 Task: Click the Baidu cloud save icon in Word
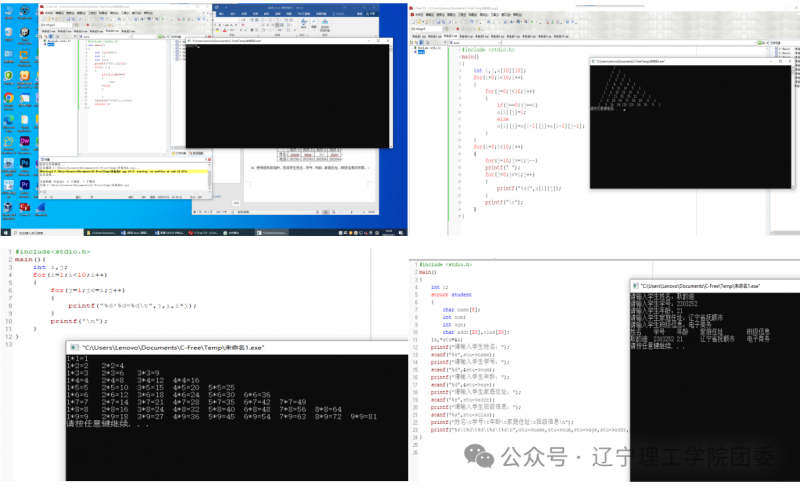pos(325,25)
